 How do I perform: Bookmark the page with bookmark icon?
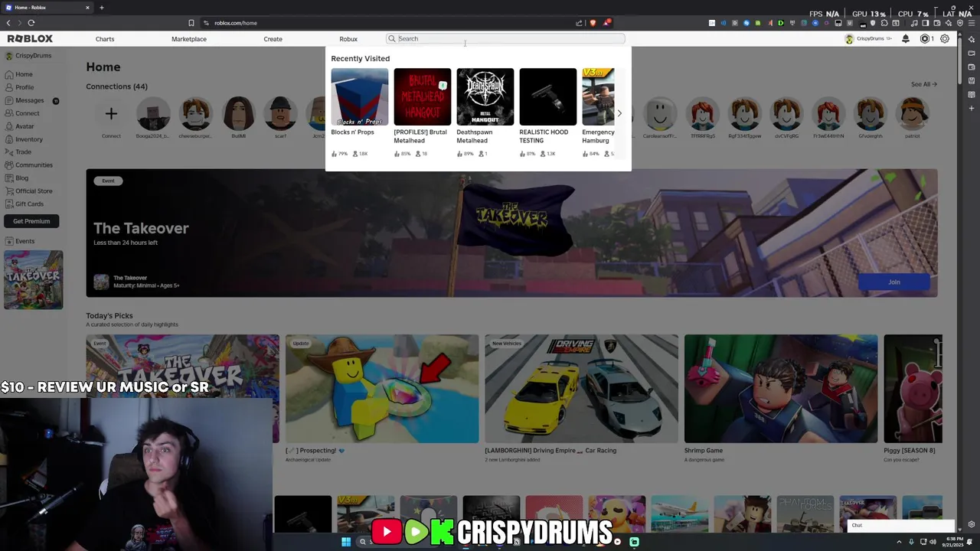191,23
